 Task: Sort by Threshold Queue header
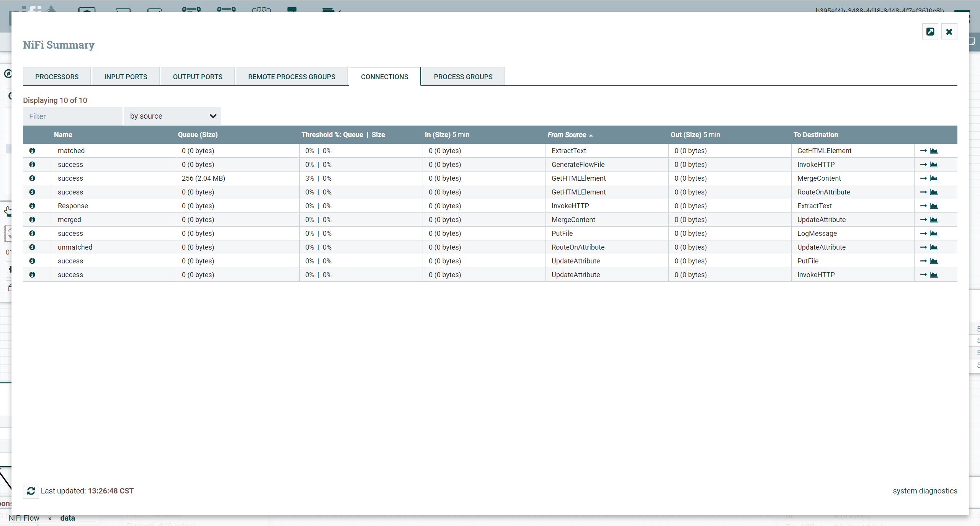tap(332, 135)
